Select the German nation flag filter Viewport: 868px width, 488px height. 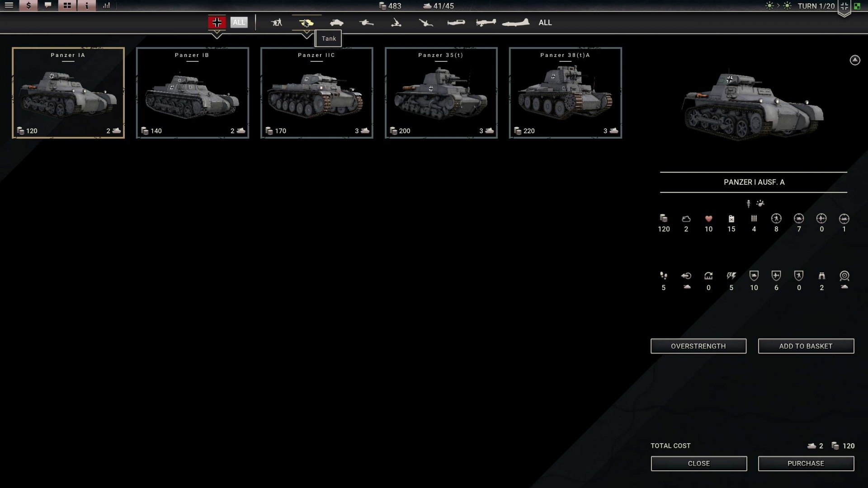tap(217, 22)
